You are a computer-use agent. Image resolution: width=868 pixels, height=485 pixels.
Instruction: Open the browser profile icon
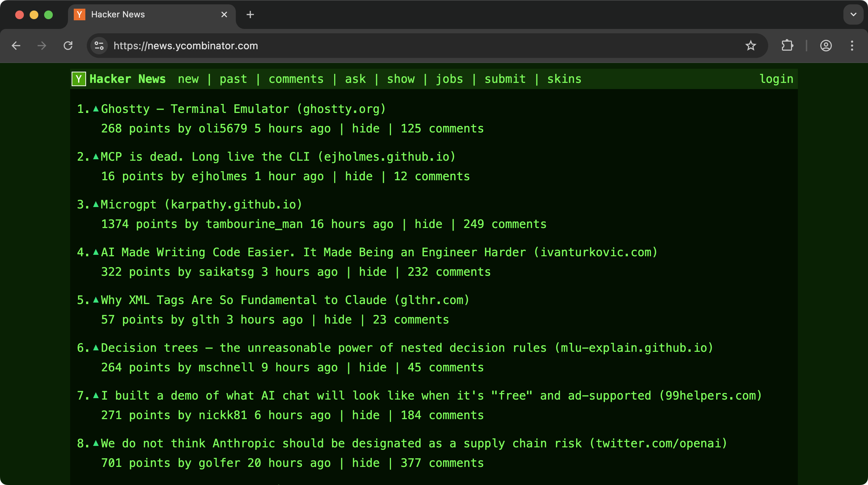[826, 46]
